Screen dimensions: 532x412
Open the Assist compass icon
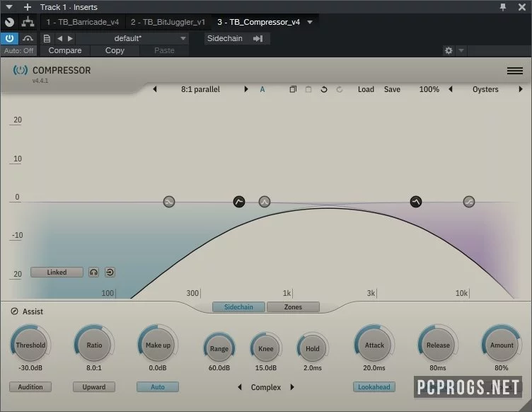(14, 311)
